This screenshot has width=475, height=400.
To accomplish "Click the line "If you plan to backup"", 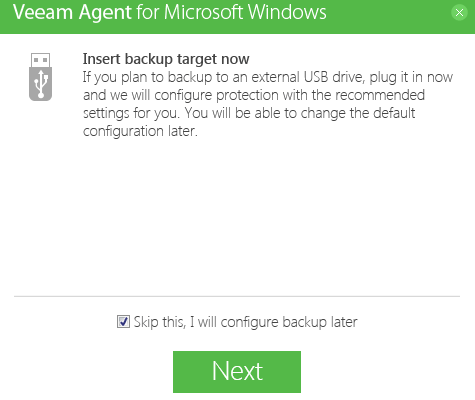I will pyautogui.click(x=268, y=77).
